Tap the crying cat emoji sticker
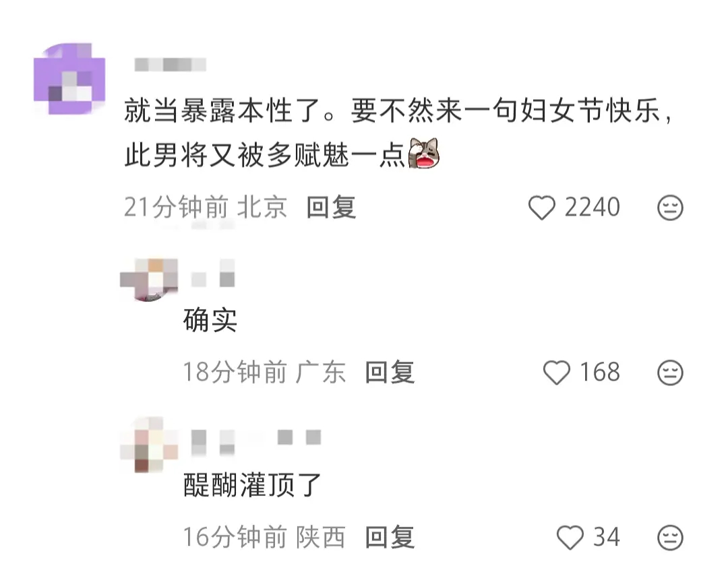728x574 pixels. coord(423,153)
